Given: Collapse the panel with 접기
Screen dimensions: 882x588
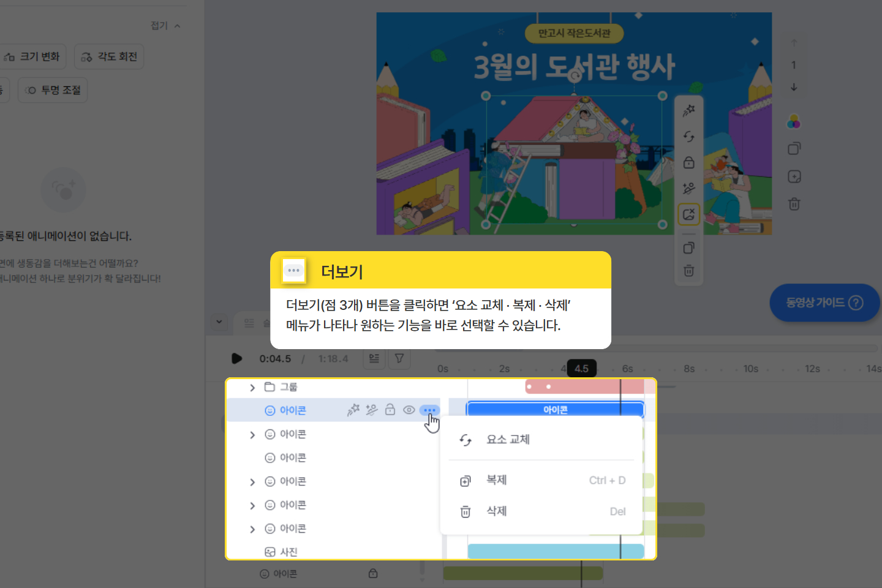Looking at the screenshot, I should point(166,26).
